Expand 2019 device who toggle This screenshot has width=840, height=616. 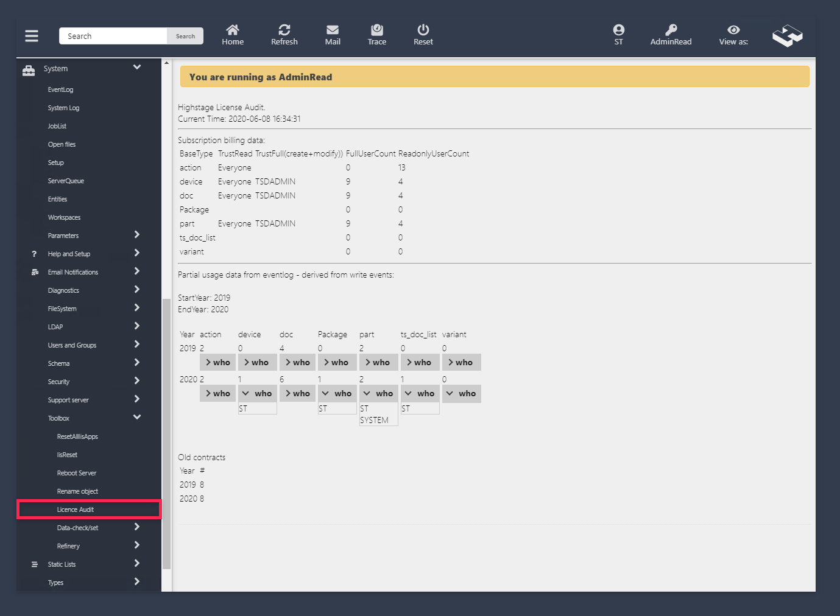[257, 362]
